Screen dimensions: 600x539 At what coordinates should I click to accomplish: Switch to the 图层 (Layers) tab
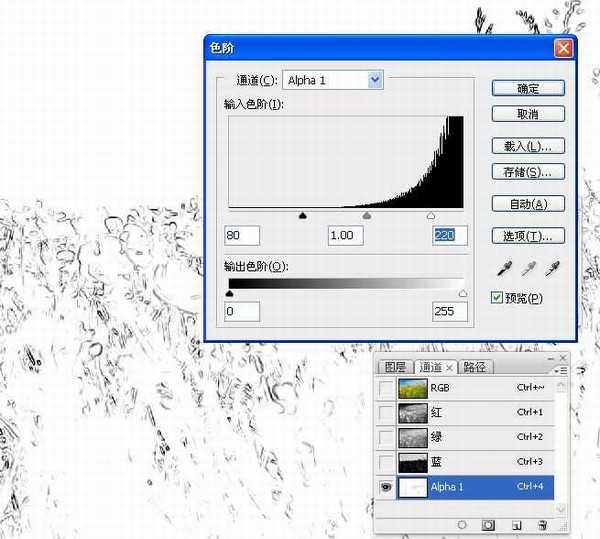coord(396,367)
